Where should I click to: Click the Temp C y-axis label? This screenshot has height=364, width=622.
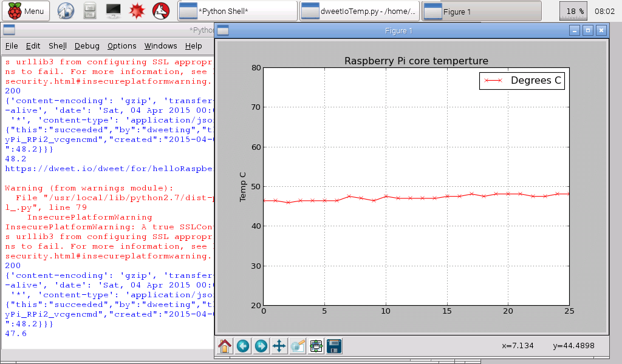click(243, 187)
